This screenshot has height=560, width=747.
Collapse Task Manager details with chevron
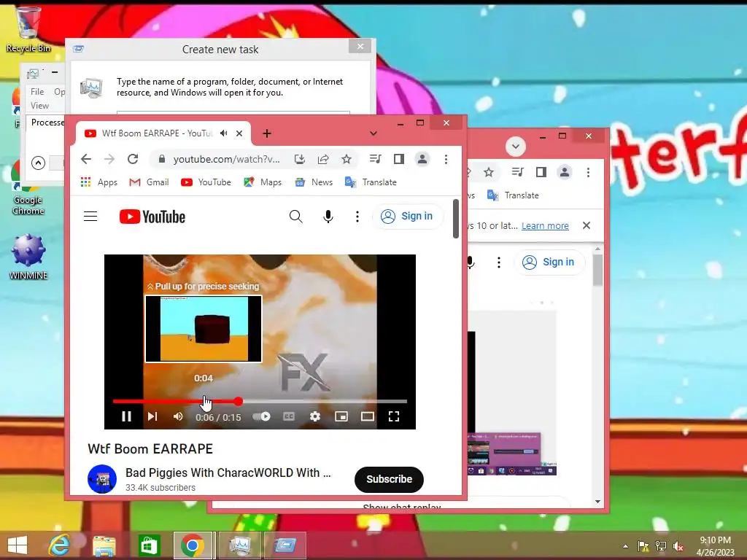point(38,163)
